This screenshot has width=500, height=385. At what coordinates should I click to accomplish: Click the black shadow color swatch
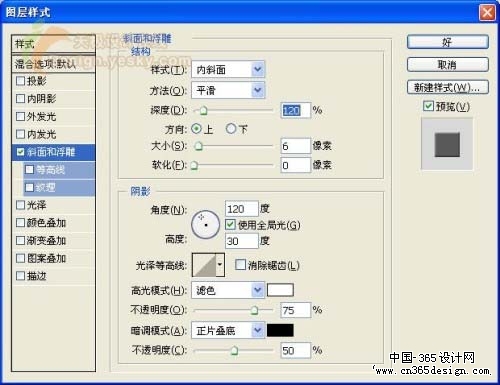[x=280, y=330]
